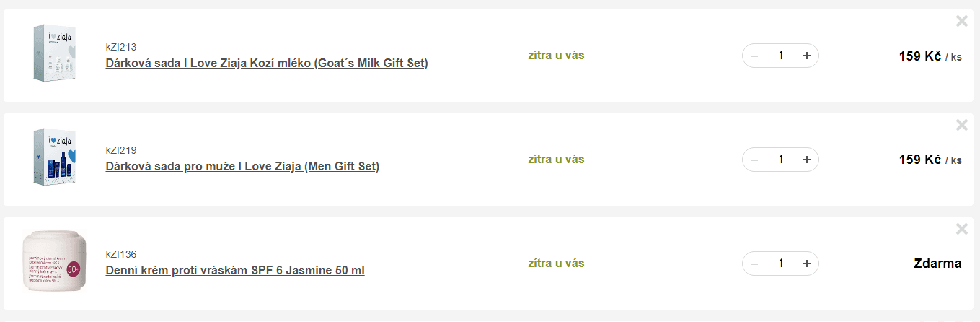
Task: Click product code kZI213
Action: [x=121, y=47]
